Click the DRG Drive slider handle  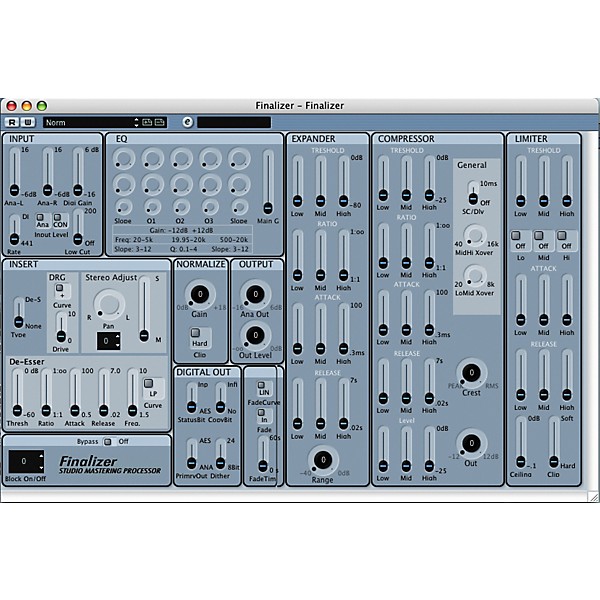pyautogui.click(x=61, y=336)
